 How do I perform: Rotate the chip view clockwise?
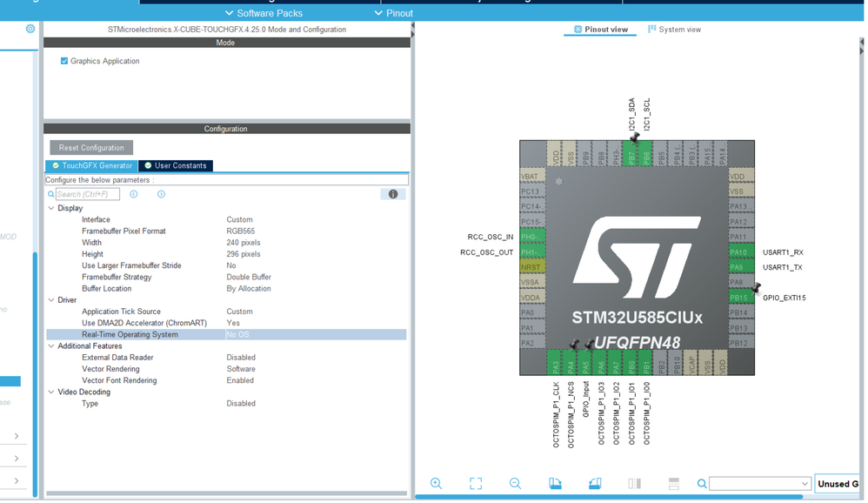pyautogui.click(x=555, y=483)
